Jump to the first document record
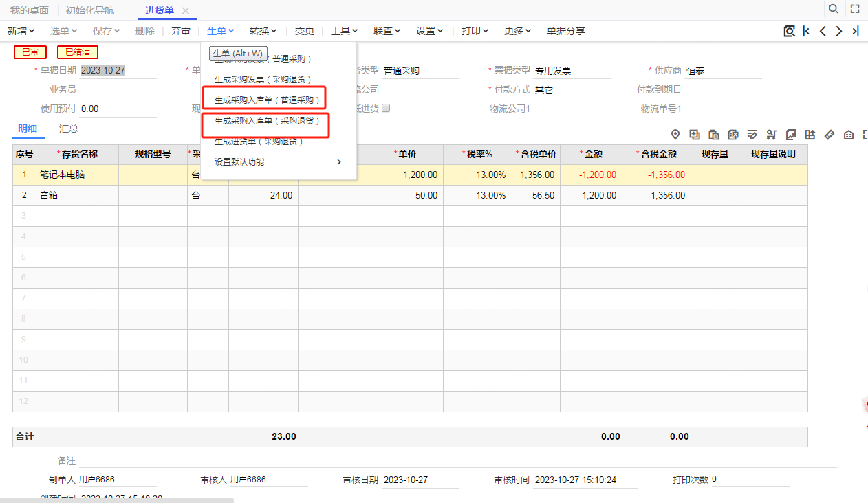Image resolution: width=868 pixels, height=503 pixels. point(806,31)
